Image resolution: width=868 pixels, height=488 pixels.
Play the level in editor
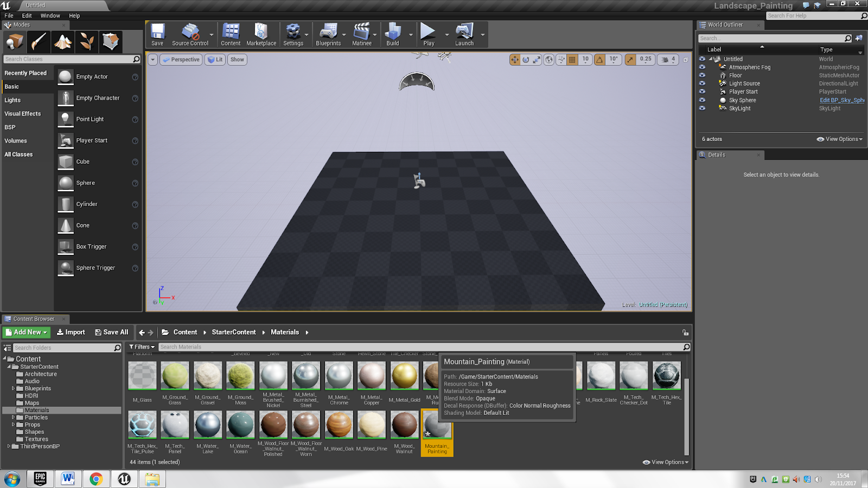429,35
